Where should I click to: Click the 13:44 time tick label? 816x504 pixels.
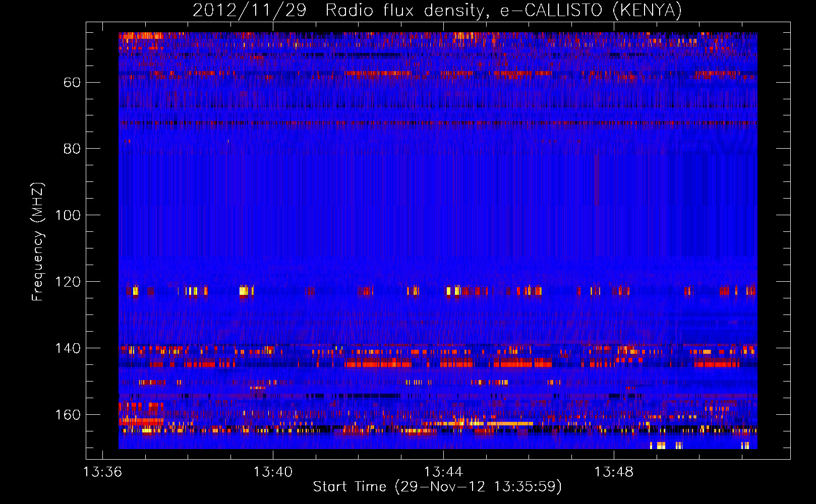tap(443, 472)
